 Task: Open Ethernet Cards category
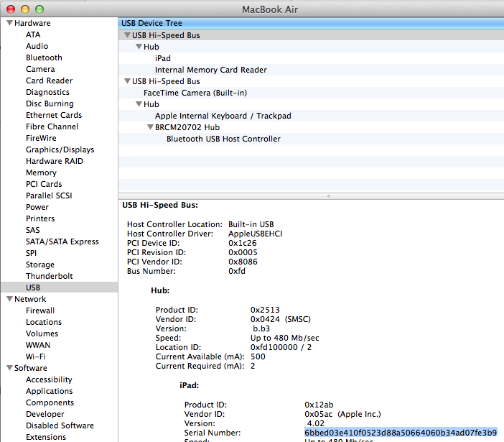pos(54,115)
